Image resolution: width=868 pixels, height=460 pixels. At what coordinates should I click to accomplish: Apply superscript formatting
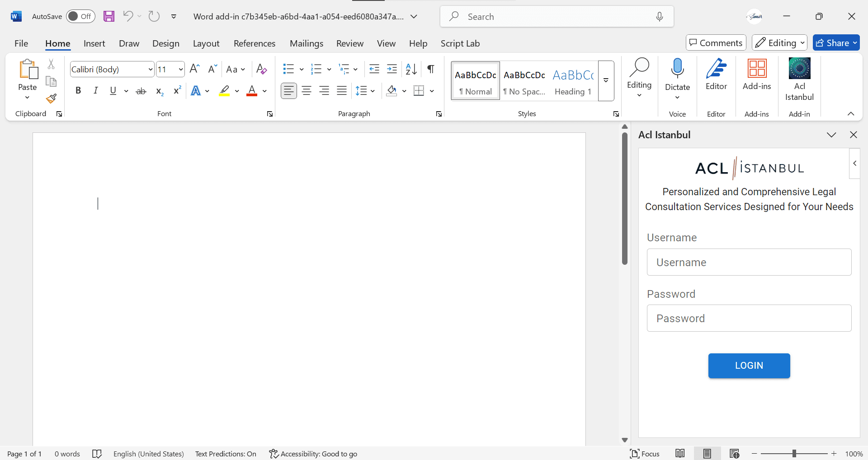177,91
